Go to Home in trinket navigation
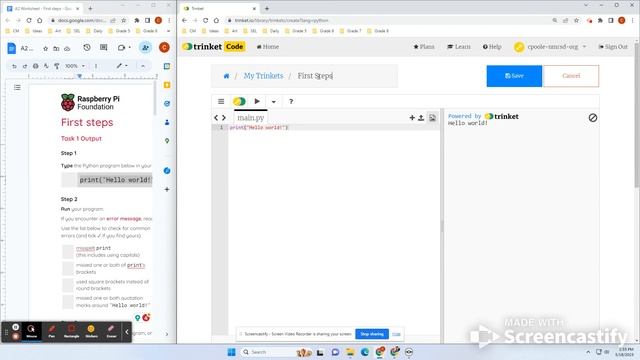The image size is (640, 360). [x=268, y=47]
